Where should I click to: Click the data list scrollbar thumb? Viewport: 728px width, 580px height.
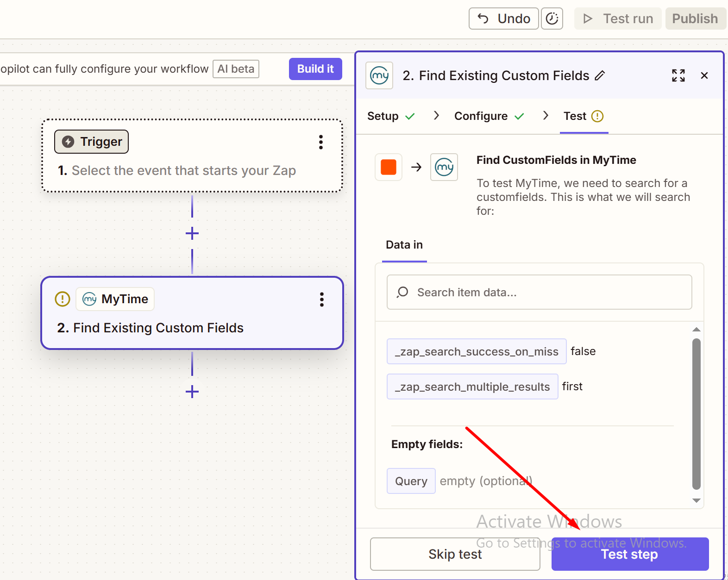[697, 414]
